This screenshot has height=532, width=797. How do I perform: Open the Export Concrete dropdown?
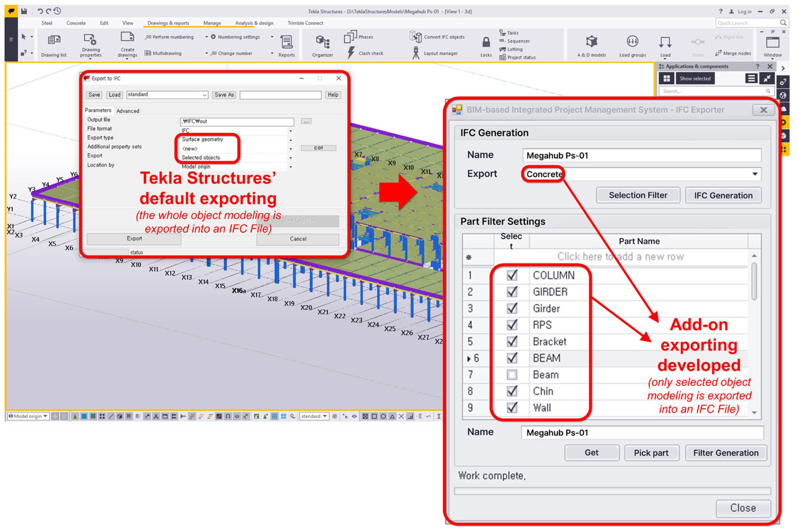[754, 174]
